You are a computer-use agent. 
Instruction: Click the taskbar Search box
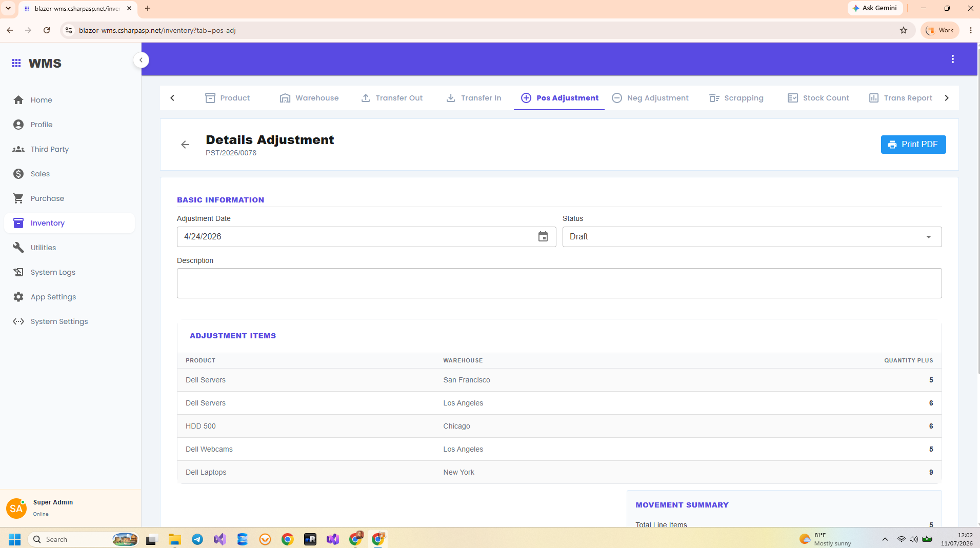[83, 539]
